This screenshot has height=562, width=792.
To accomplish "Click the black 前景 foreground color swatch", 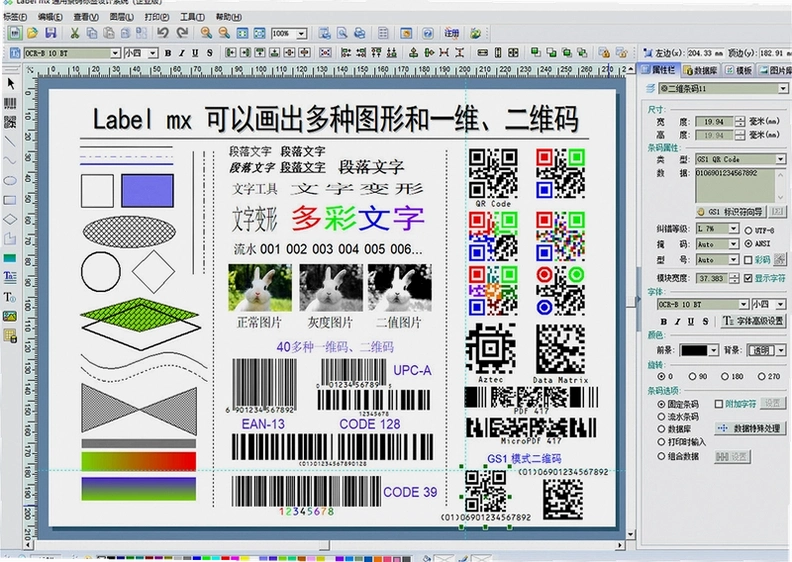I will [x=695, y=350].
